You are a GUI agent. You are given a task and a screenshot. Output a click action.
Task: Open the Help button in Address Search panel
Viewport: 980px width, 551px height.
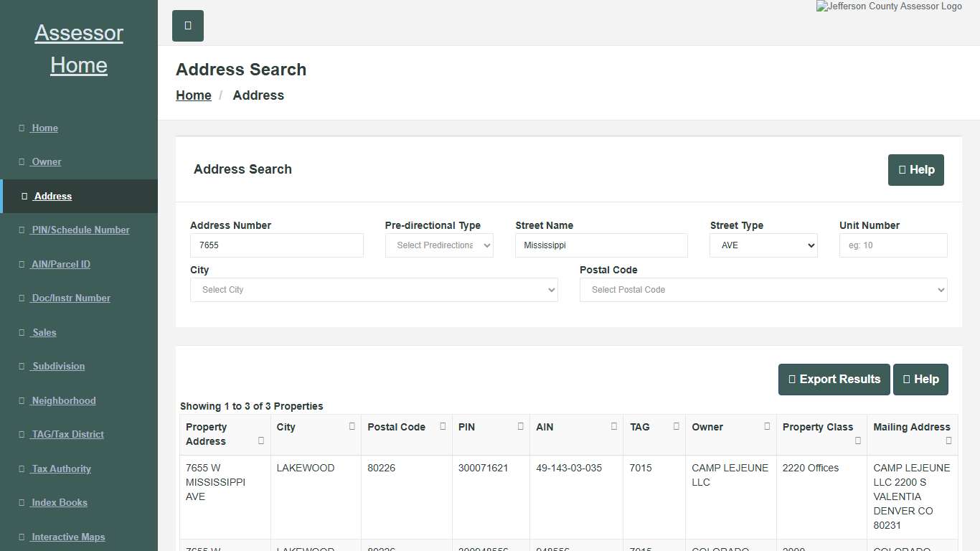(915, 170)
